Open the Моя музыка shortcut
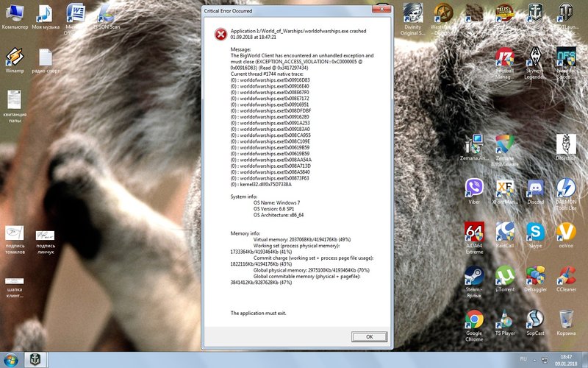The height and width of the screenshot is (368, 588). pos(46,17)
